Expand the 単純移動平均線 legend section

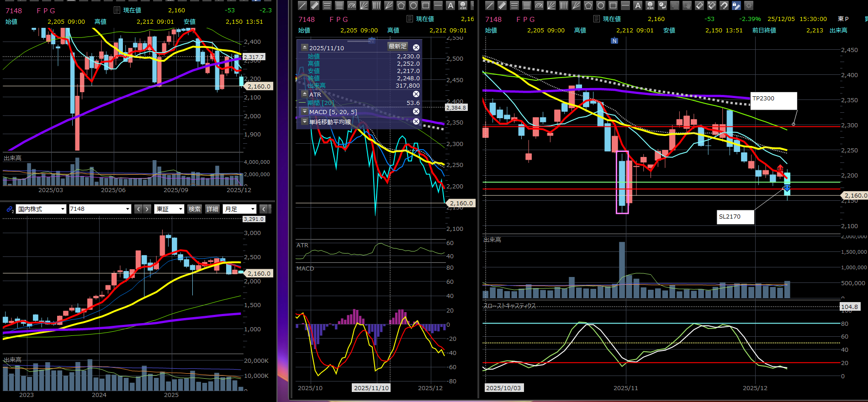[x=305, y=121]
